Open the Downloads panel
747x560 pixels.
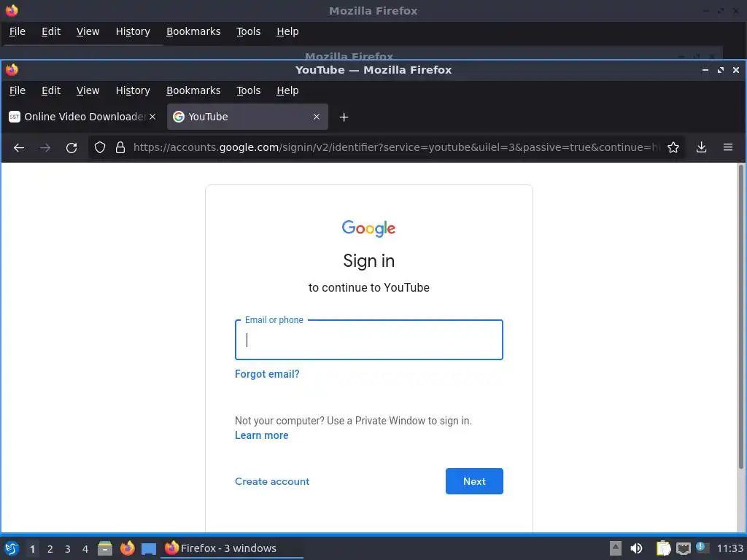coord(701,147)
